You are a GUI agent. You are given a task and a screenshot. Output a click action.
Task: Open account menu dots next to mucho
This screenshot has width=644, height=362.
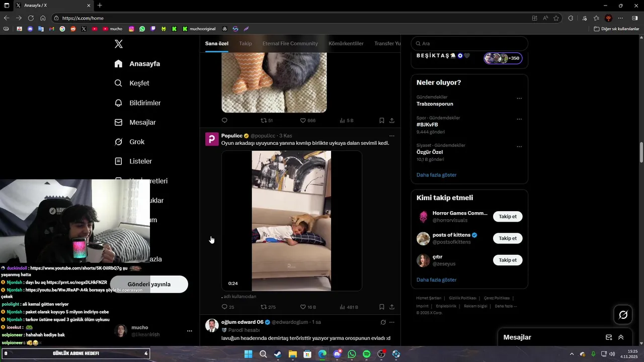(x=190, y=331)
